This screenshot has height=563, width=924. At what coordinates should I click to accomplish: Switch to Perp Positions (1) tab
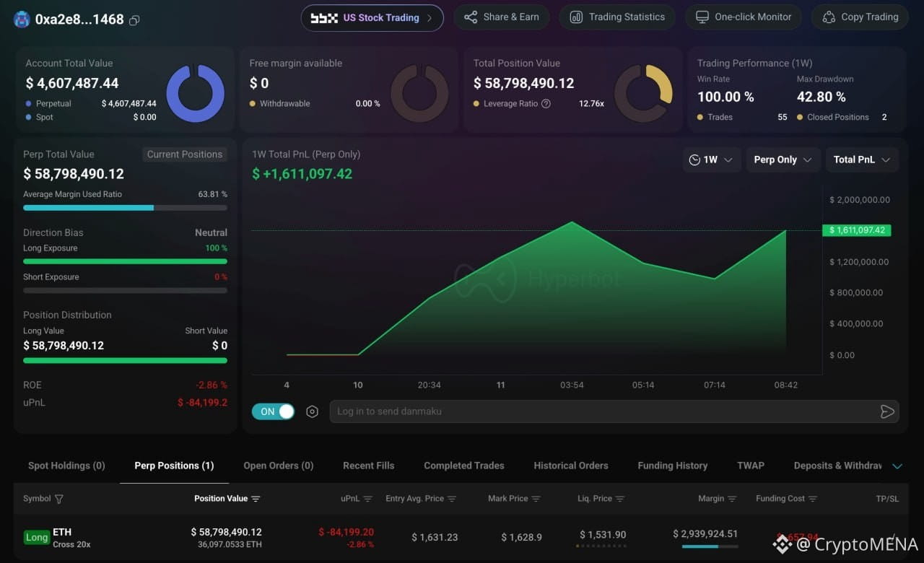(174, 466)
